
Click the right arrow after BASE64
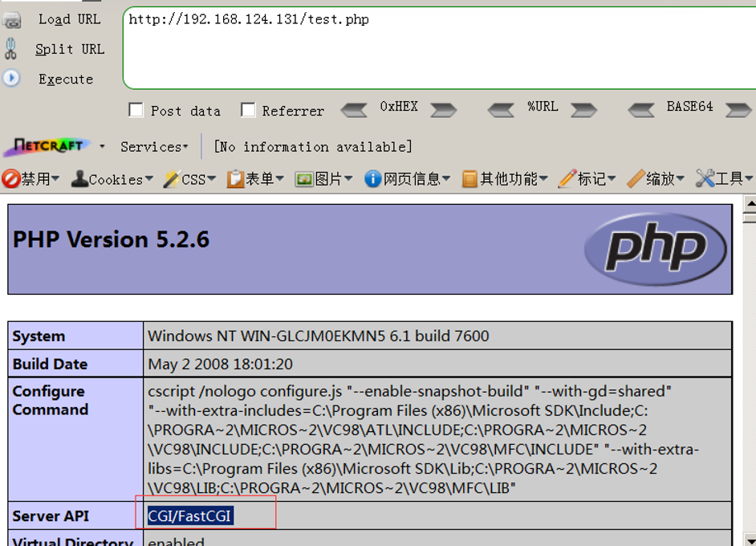point(738,110)
